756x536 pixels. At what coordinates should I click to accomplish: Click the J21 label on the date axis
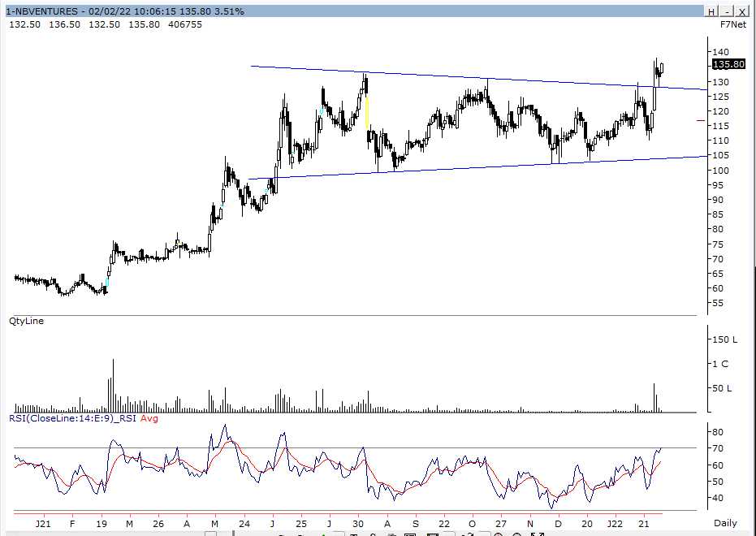43,524
